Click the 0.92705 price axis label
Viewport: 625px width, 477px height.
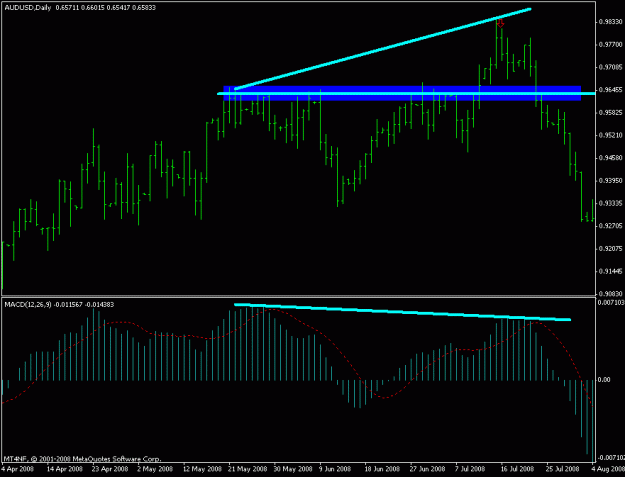(610, 226)
